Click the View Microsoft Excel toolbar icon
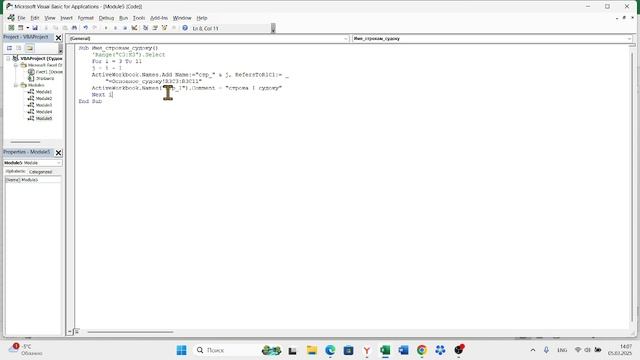 [11, 28]
